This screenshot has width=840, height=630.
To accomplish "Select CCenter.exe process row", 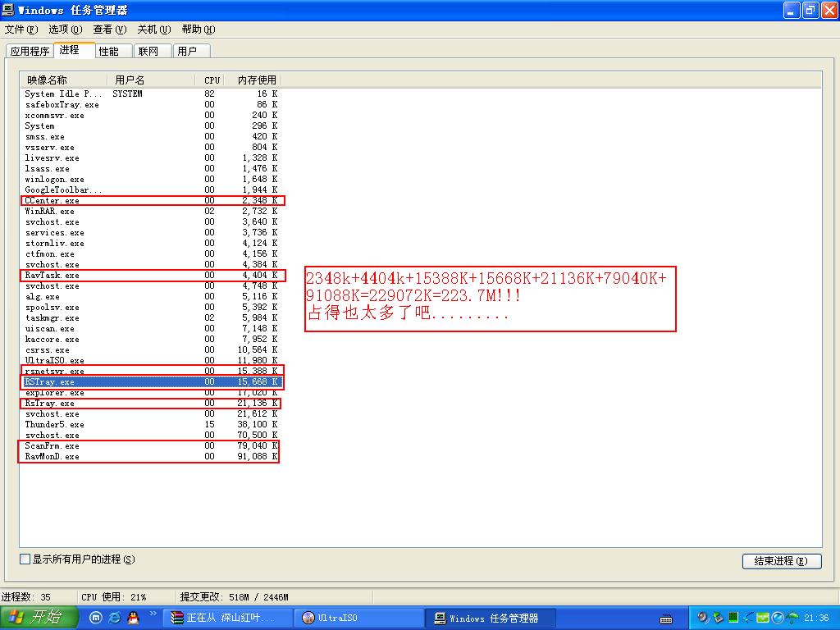I will (x=151, y=200).
